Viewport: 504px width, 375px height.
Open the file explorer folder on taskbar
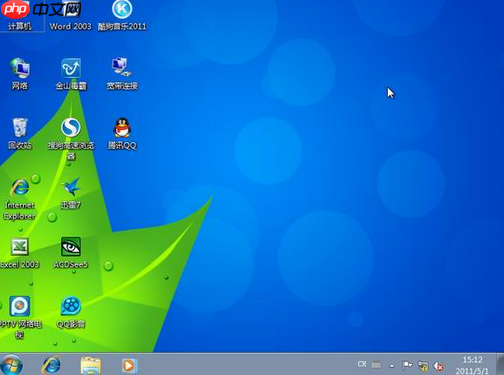tap(90, 365)
